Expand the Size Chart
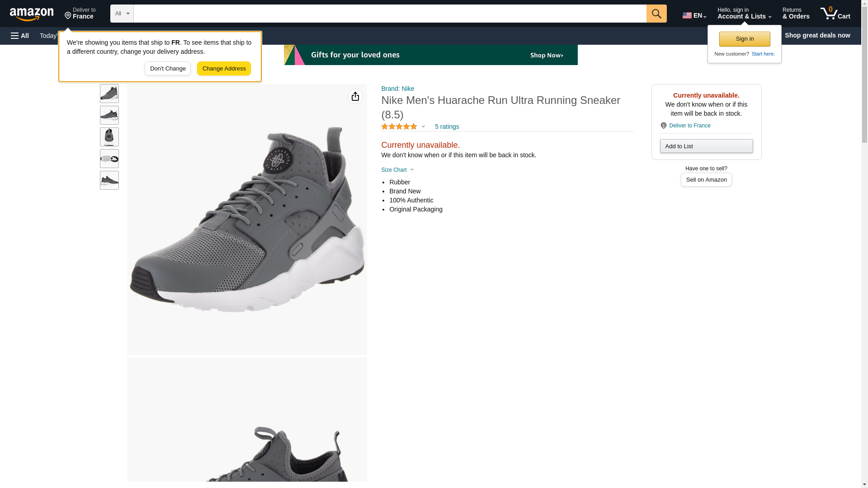This screenshot has height=488, width=868. pos(397,170)
